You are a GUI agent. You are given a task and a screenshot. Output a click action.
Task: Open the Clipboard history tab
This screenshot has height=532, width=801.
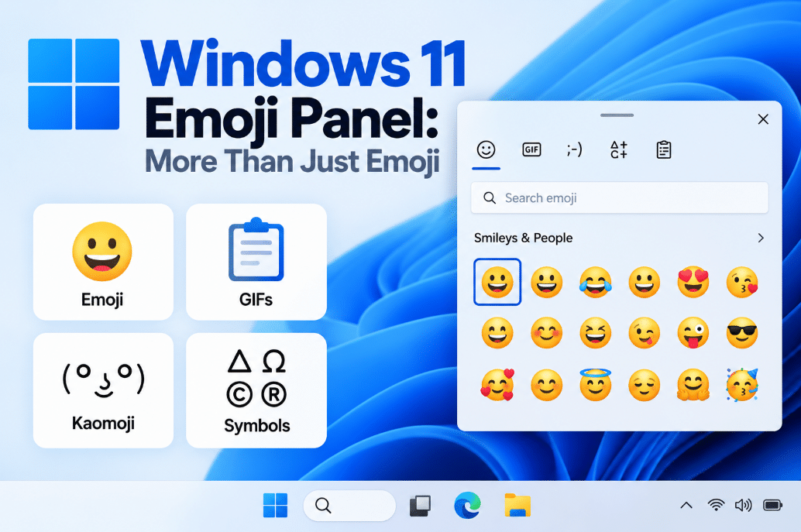point(664,149)
